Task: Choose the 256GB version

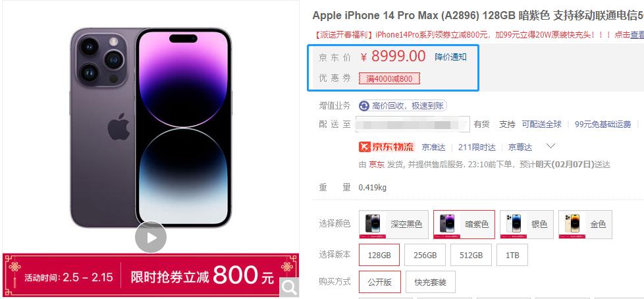Action: [425, 255]
